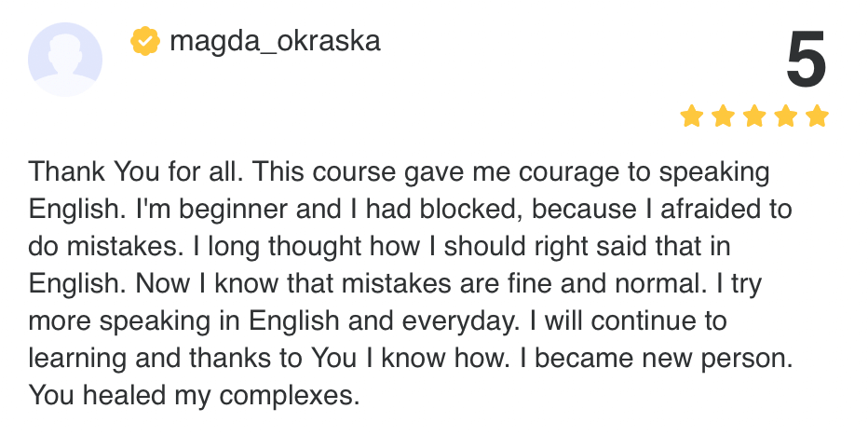
Task: Open the magda_okraska username
Action: 275,42
